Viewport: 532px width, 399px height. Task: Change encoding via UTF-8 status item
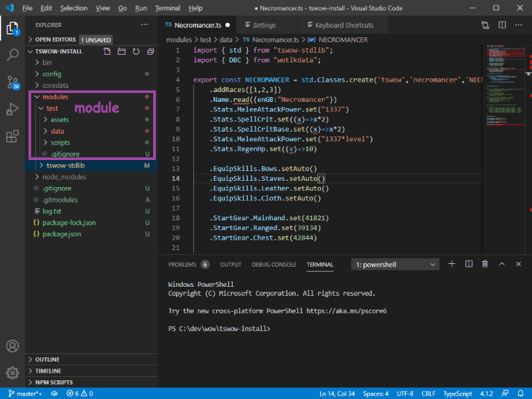(405, 393)
